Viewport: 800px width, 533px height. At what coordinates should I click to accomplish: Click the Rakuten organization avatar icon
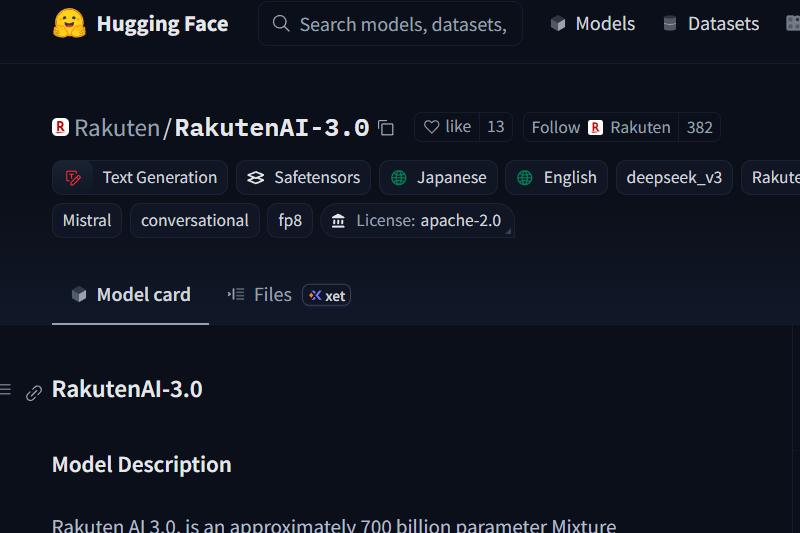[60, 127]
